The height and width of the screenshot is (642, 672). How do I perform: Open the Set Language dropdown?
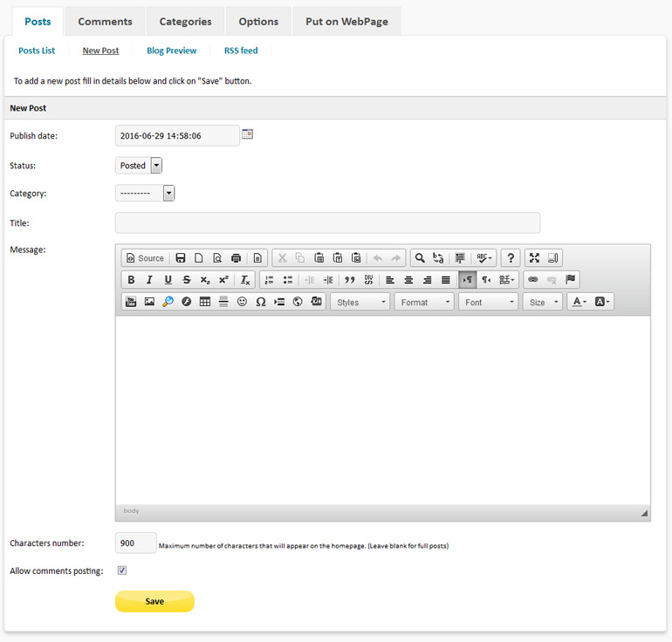[x=506, y=280]
